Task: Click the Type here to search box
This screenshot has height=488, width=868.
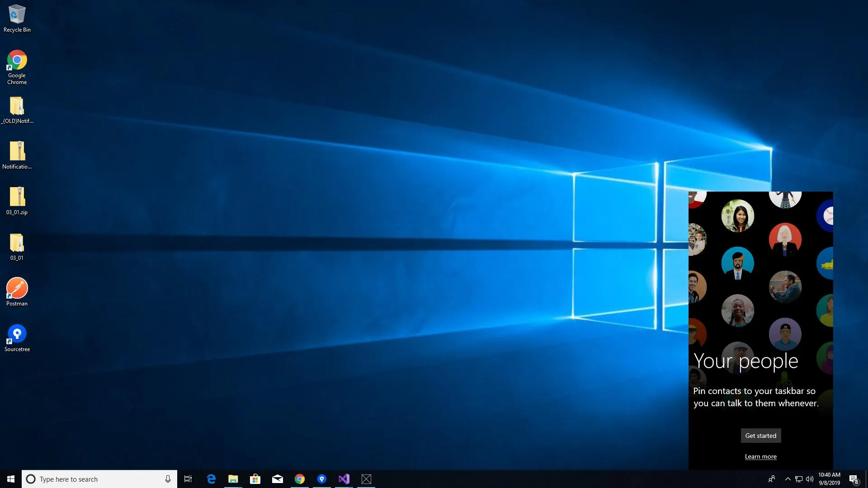Action: point(95,479)
